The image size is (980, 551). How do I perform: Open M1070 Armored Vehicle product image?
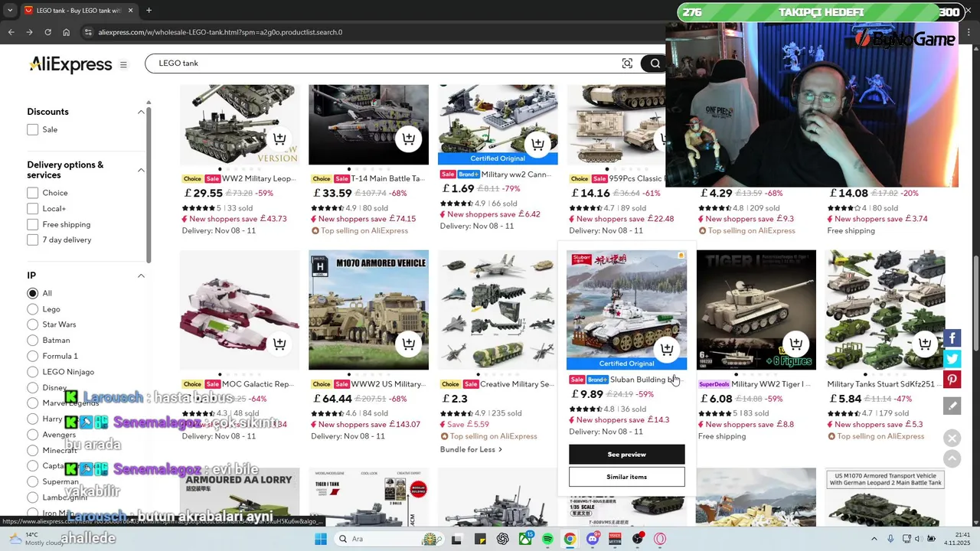point(369,310)
